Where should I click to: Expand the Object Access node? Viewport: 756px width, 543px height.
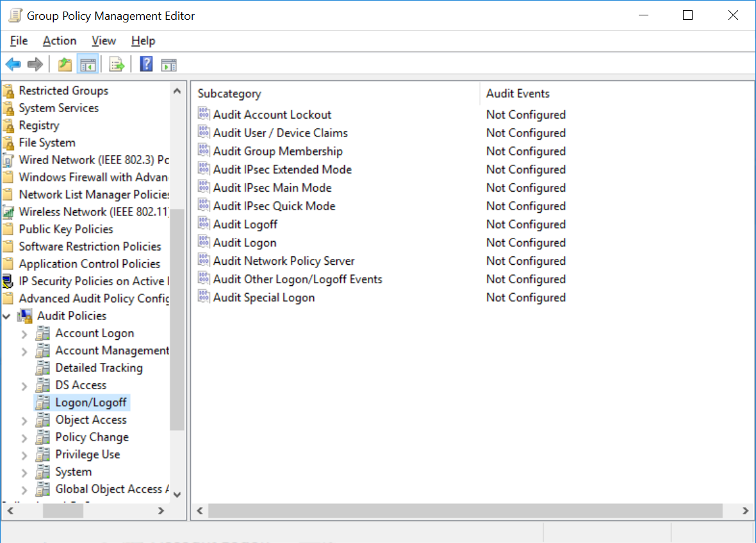click(25, 419)
